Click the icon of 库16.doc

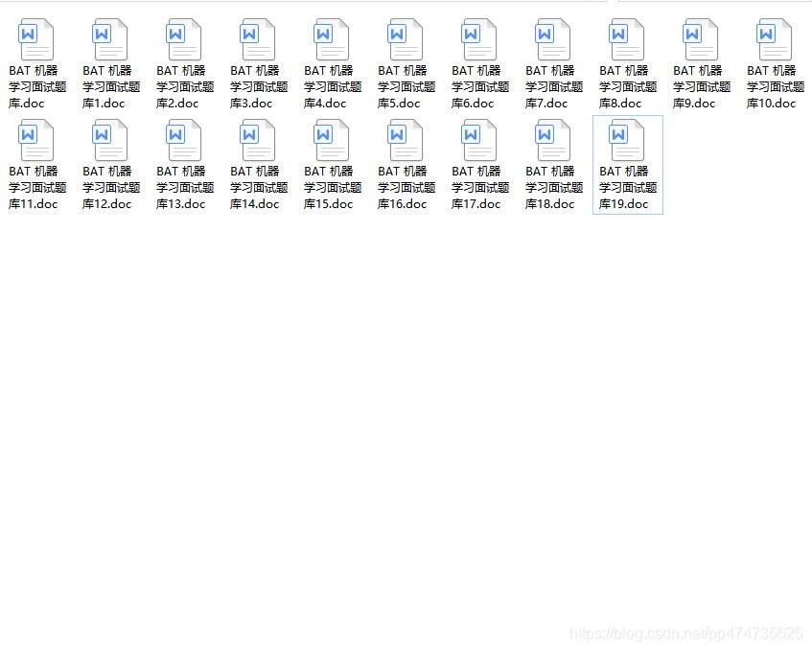405,140
